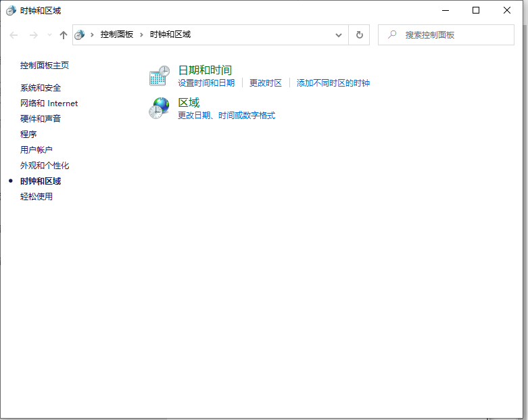This screenshot has height=420, width=528.
Task: Click the Region globe icon
Action: pos(159,108)
